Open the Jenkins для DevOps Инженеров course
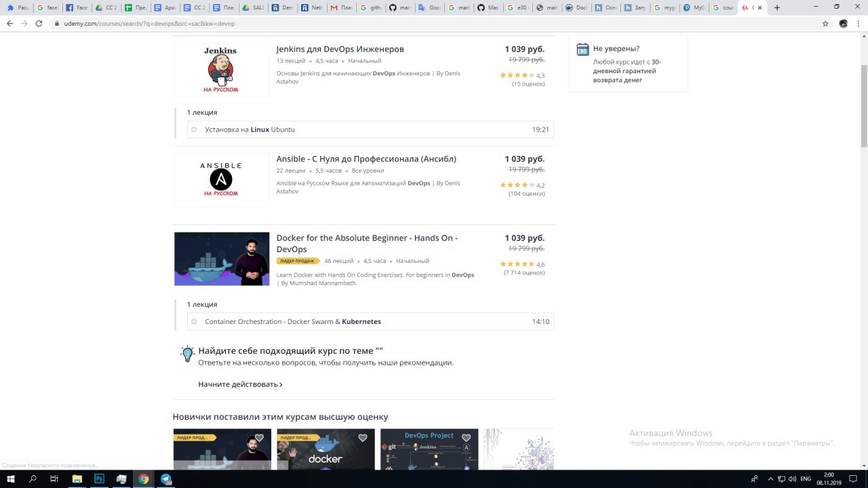Image resolution: width=868 pixels, height=488 pixels. (340, 49)
